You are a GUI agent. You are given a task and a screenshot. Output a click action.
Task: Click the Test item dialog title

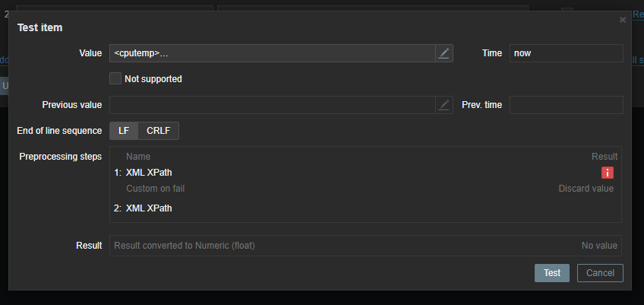click(x=40, y=27)
